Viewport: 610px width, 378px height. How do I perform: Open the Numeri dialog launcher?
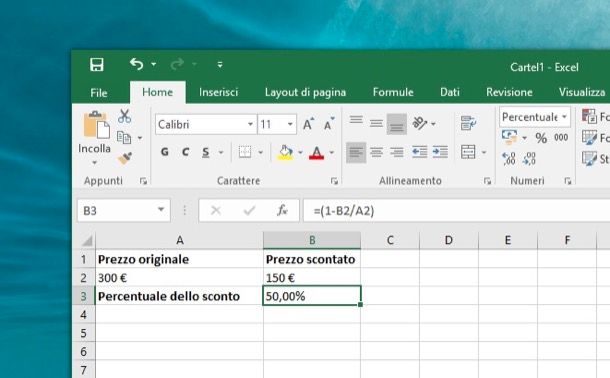click(568, 181)
